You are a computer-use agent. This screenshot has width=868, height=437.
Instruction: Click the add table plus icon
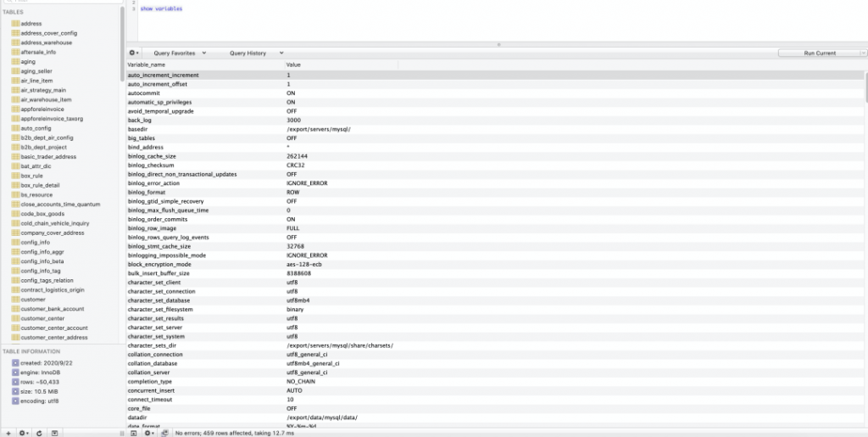tap(8, 433)
